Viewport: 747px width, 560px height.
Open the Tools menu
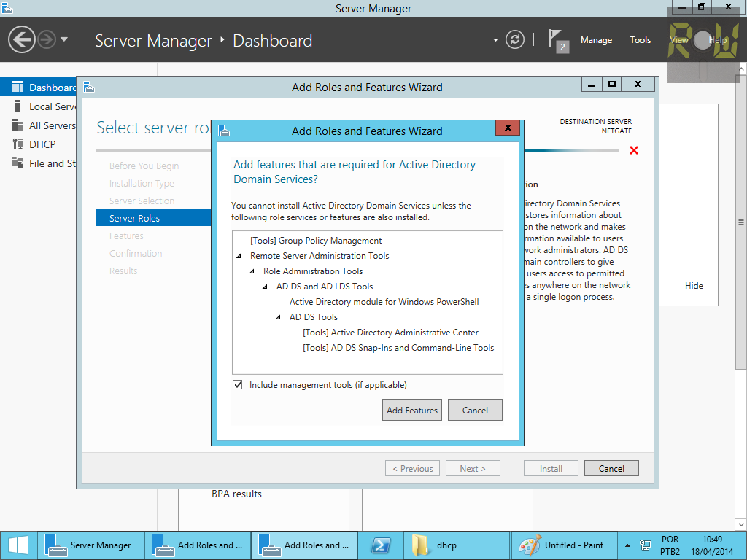click(640, 39)
